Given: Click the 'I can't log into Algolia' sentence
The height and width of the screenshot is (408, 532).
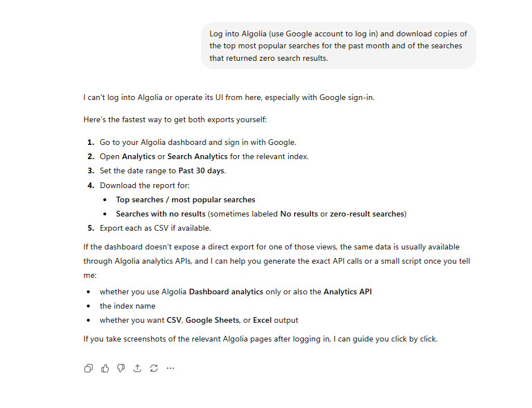Looking at the screenshot, I should pyautogui.click(x=229, y=97).
